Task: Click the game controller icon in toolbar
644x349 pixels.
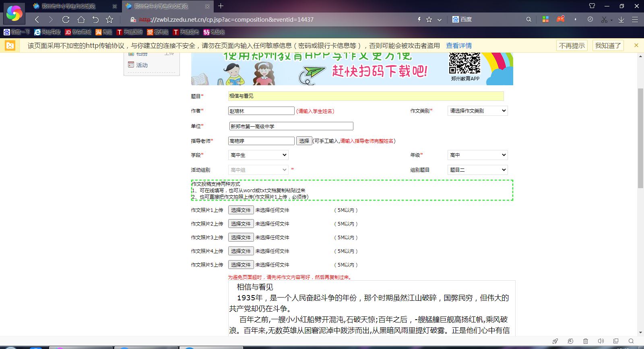Action: click(x=560, y=19)
